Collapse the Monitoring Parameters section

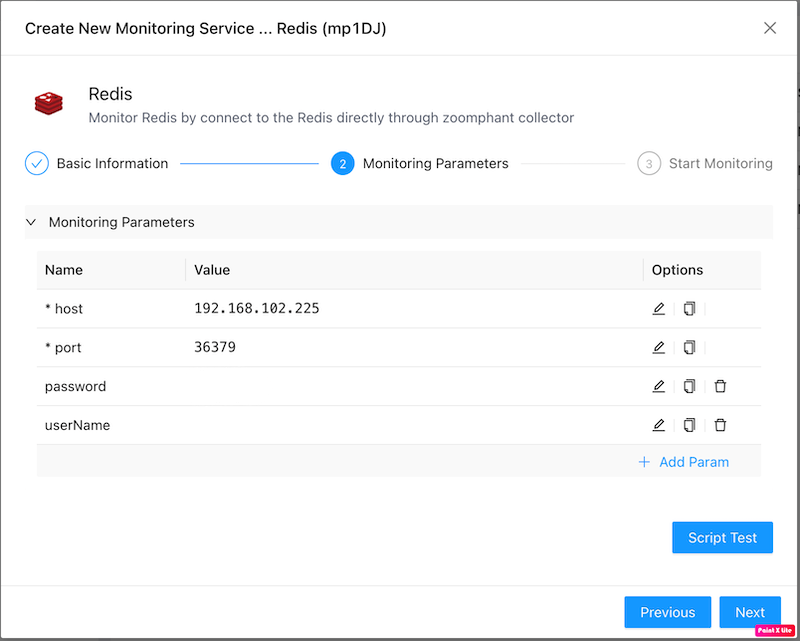(x=31, y=222)
